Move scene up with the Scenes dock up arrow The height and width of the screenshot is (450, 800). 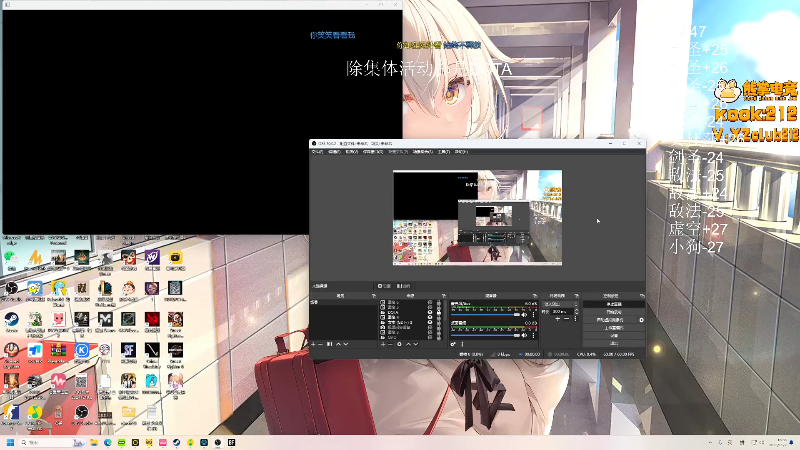click(339, 344)
